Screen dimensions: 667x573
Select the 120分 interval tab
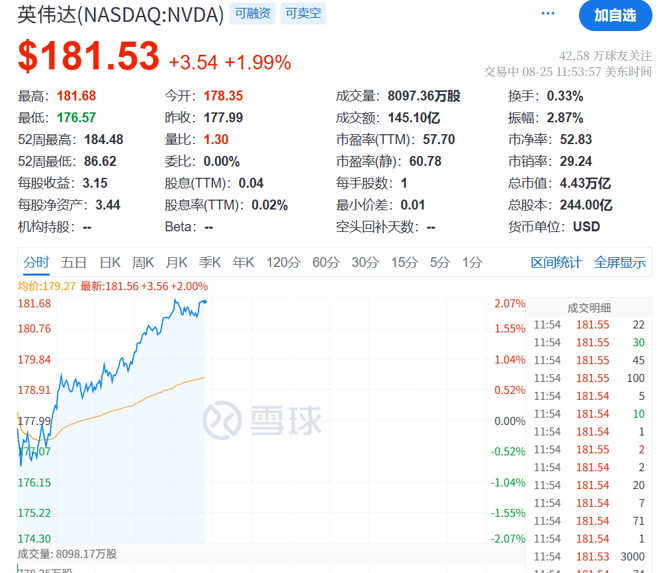[x=283, y=262]
